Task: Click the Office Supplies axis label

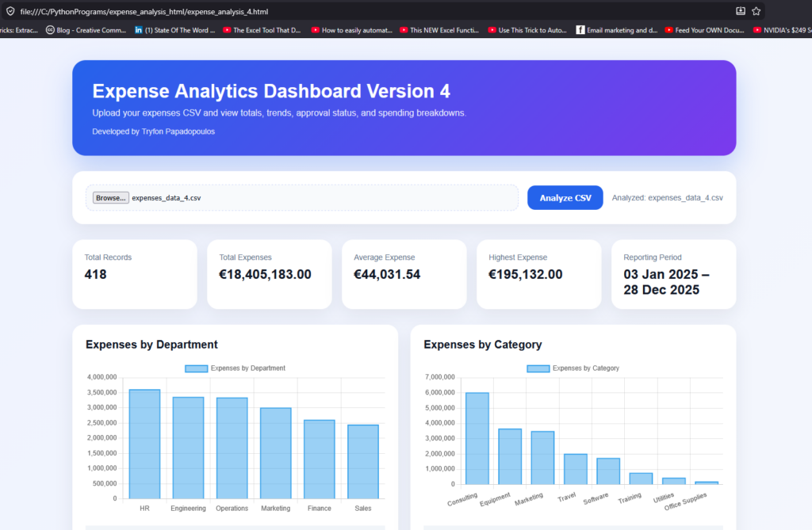Action: 685,501
